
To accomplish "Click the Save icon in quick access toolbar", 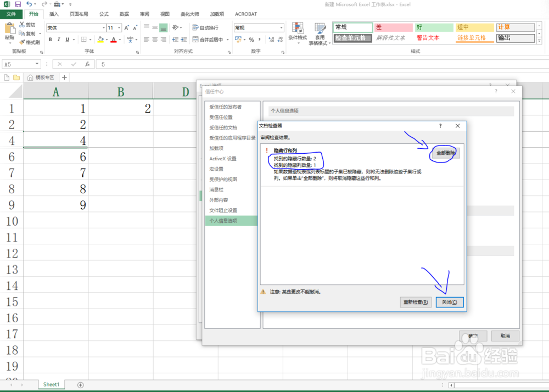I will tap(18, 4).
